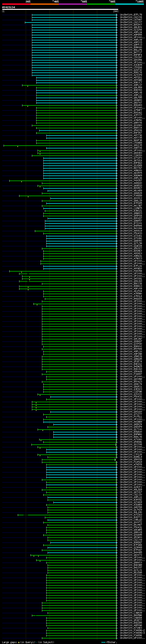The width and height of the screenshot is (146, 644).
Task: Open hit UniRef100_Q1WCD4
Action: pyautogui.click(x=131, y=246)
